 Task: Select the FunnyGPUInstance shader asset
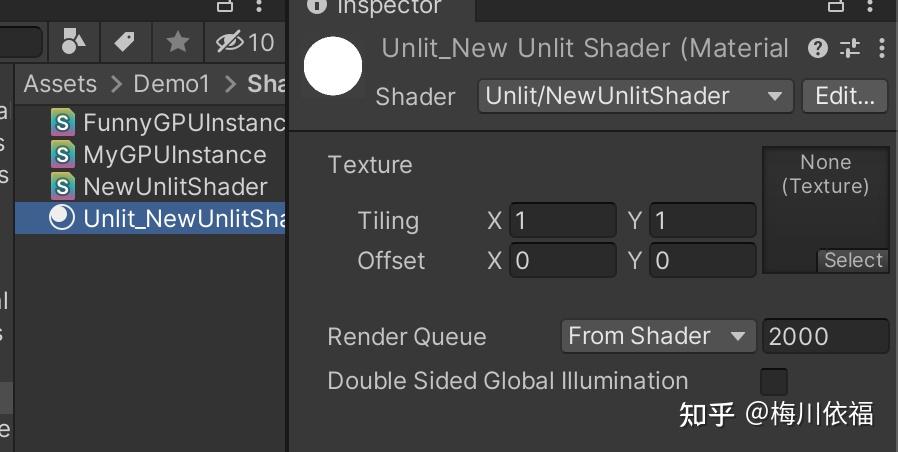[184, 123]
